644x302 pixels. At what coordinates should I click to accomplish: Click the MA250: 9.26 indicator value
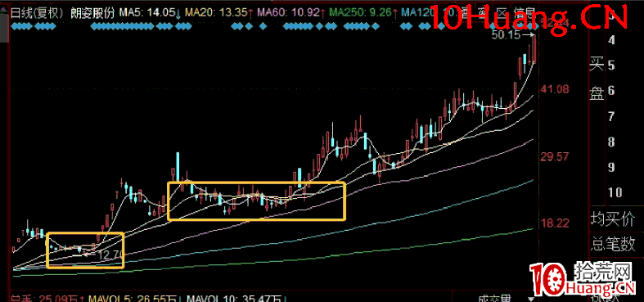tap(363, 13)
